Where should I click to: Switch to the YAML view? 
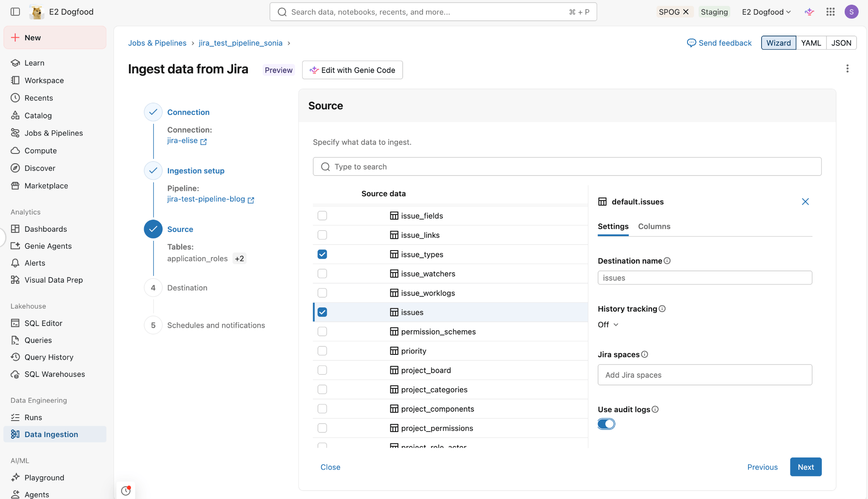[811, 43]
